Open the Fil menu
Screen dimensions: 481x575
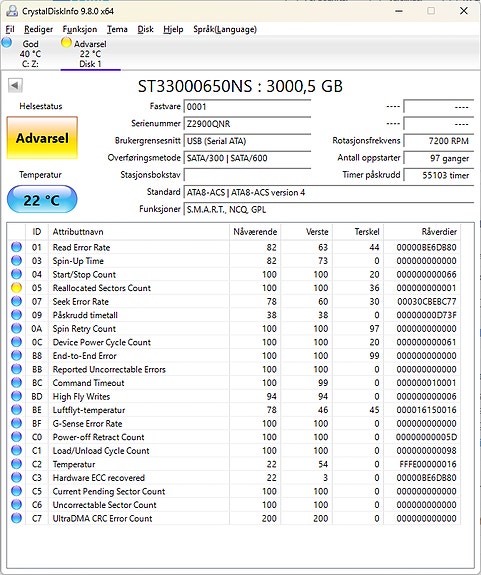[x=10, y=29]
